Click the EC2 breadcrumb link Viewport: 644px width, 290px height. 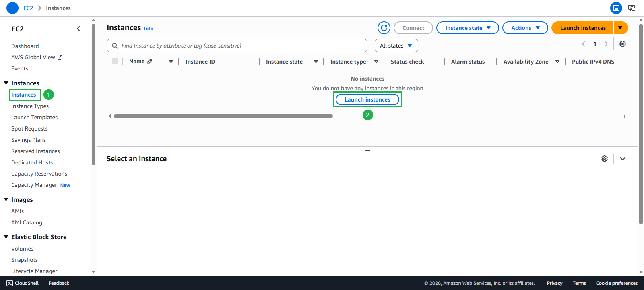click(x=28, y=8)
